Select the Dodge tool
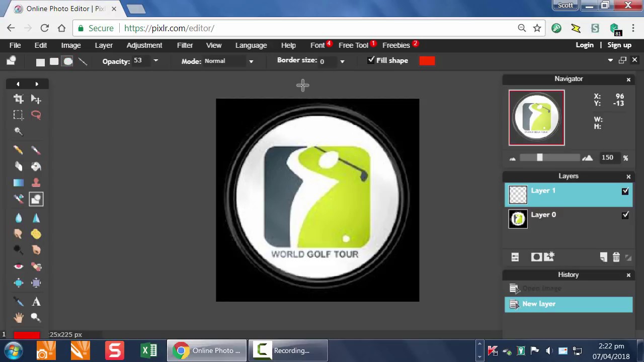 coord(18,250)
